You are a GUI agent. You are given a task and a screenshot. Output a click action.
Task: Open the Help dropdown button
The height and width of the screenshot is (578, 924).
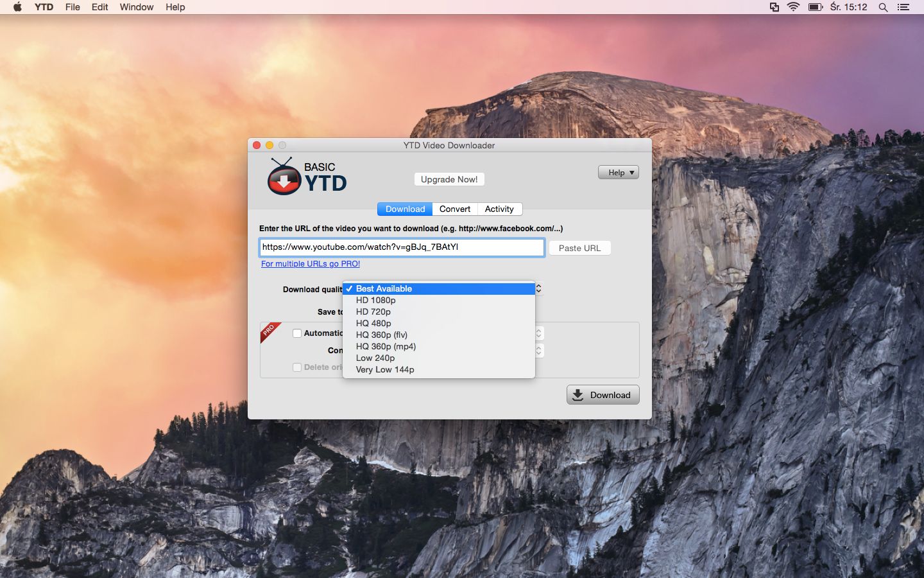[x=619, y=172]
